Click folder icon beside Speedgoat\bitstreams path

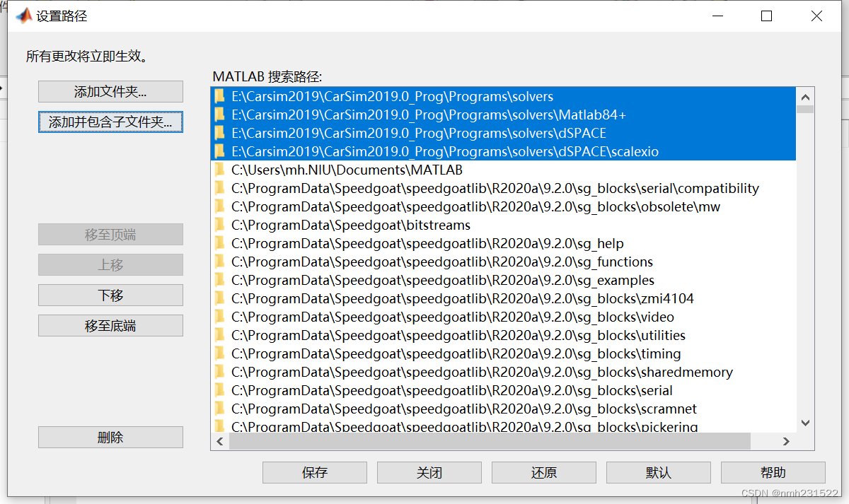click(x=220, y=225)
